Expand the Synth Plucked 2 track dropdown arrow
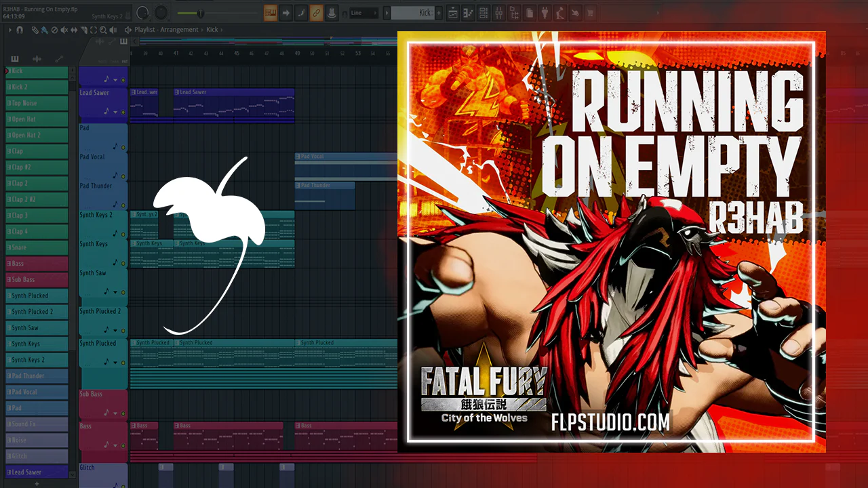Image resolution: width=868 pixels, height=488 pixels. coord(115,330)
